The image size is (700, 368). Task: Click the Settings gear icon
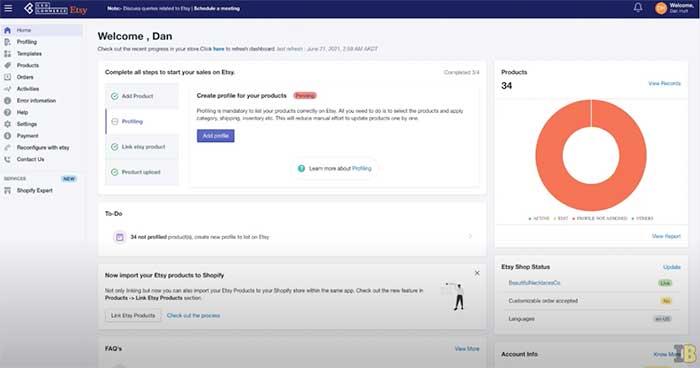(x=7, y=124)
